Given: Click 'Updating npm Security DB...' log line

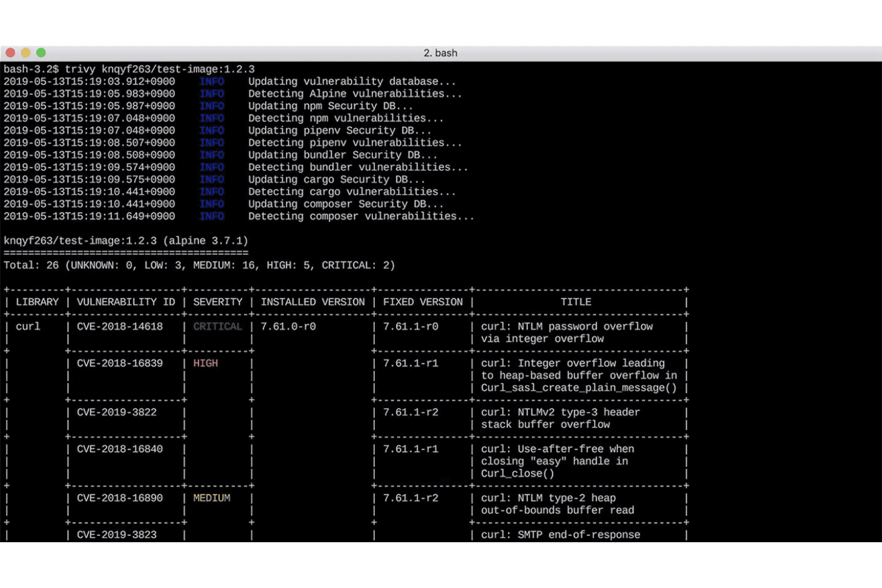Looking at the screenshot, I should pyautogui.click(x=331, y=106).
